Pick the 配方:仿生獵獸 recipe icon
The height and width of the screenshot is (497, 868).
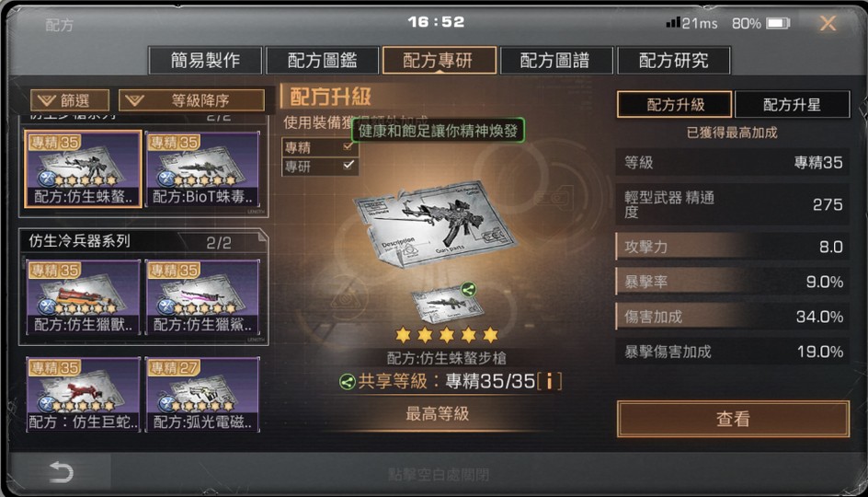pyautogui.click(x=83, y=297)
